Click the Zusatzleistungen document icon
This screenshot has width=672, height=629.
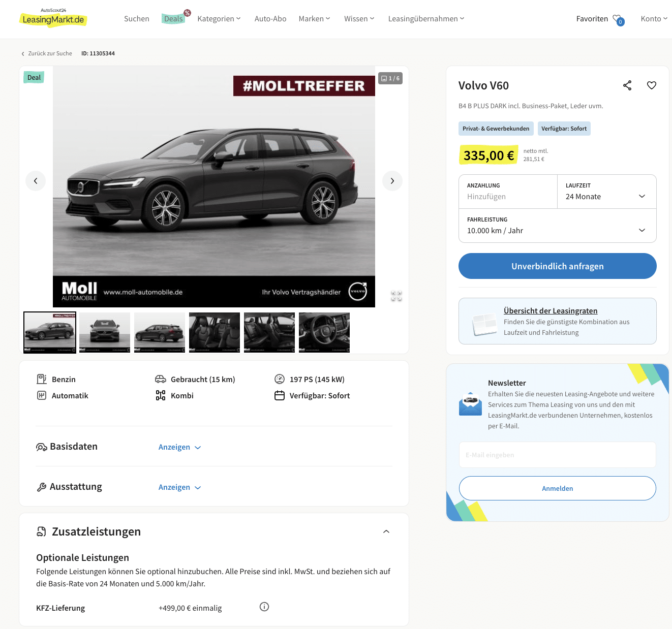(42, 531)
